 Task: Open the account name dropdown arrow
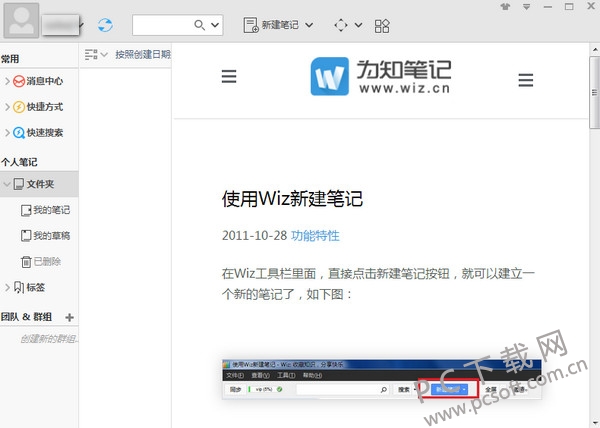click(x=82, y=25)
